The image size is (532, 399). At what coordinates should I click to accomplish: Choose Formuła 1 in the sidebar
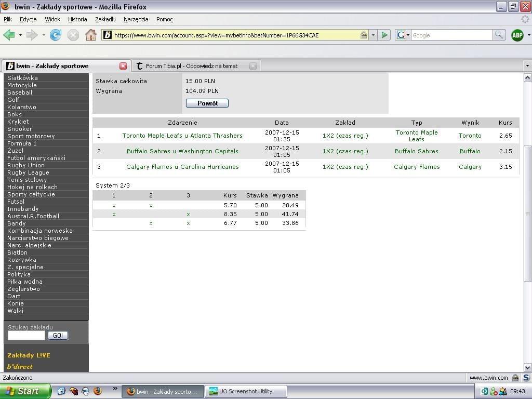(22, 143)
